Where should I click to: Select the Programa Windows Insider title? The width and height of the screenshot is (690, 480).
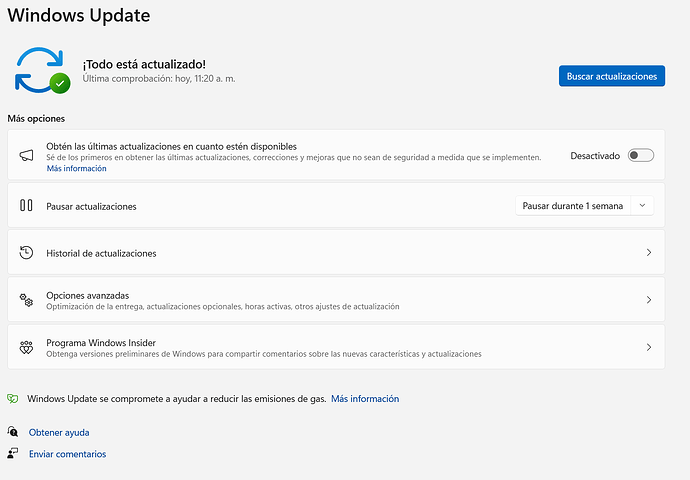[x=101, y=343]
